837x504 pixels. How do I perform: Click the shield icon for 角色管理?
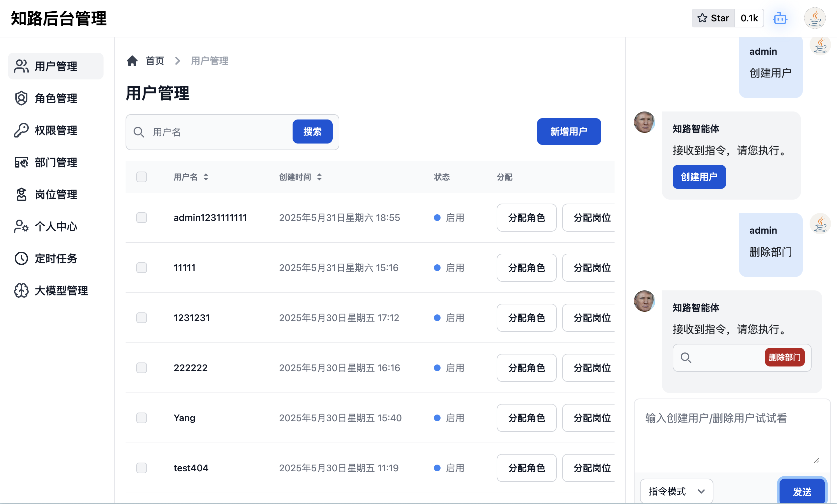[21, 98]
